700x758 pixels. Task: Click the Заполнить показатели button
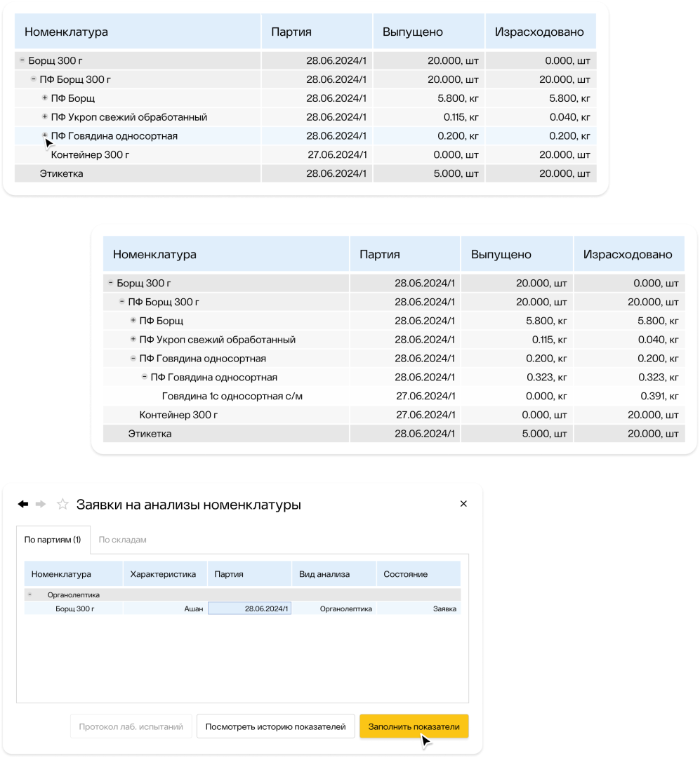coord(414,726)
